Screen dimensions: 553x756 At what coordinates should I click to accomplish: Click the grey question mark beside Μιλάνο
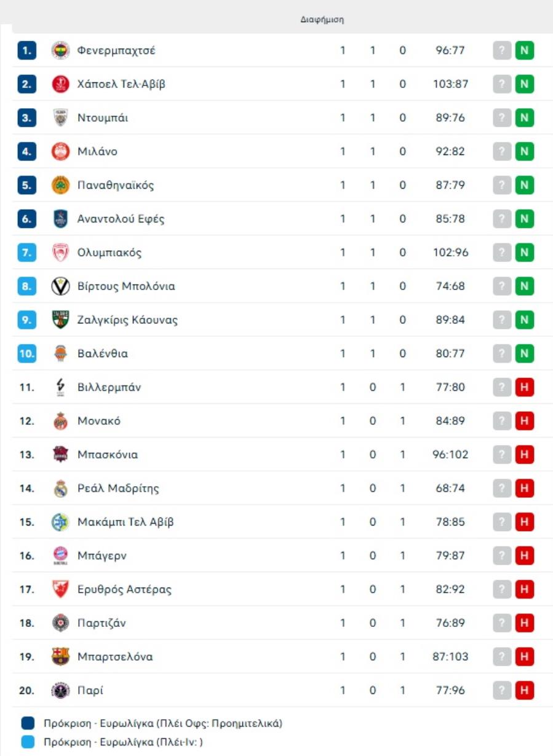(x=502, y=151)
